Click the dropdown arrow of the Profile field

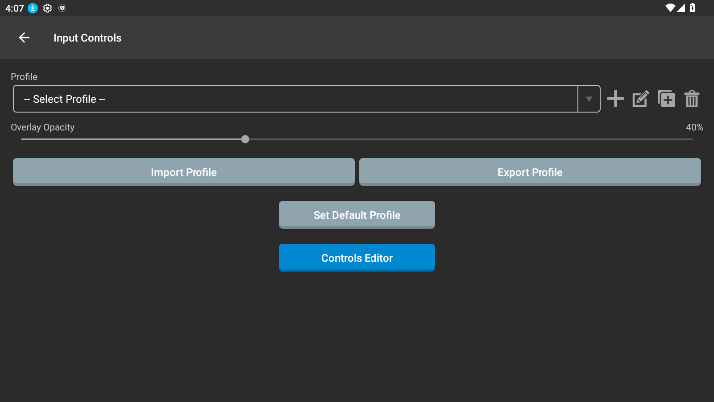(589, 99)
